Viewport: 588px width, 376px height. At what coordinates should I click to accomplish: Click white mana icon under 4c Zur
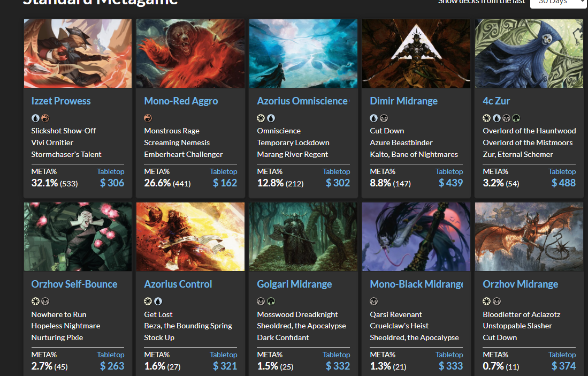pyautogui.click(x=487, y=118)
